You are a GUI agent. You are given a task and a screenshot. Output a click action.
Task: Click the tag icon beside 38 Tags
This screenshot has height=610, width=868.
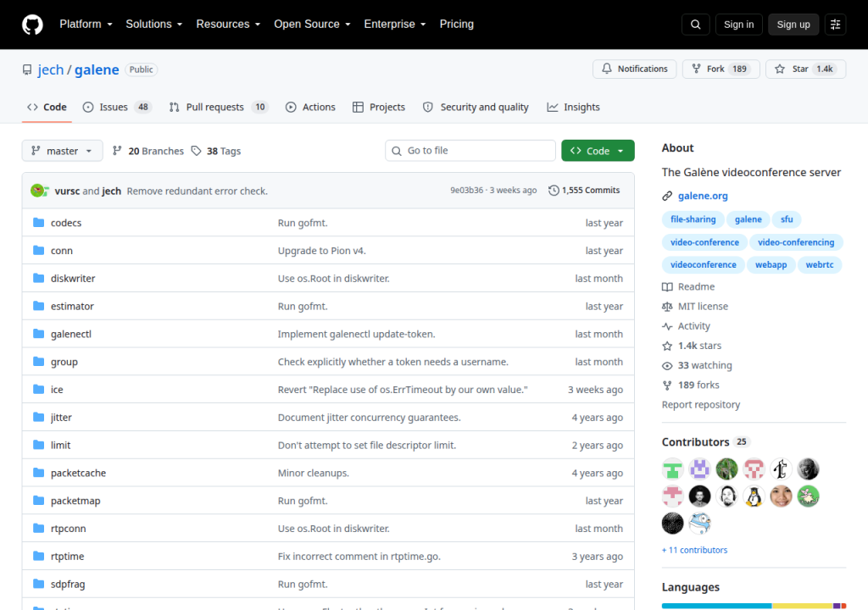pos(196,151)
